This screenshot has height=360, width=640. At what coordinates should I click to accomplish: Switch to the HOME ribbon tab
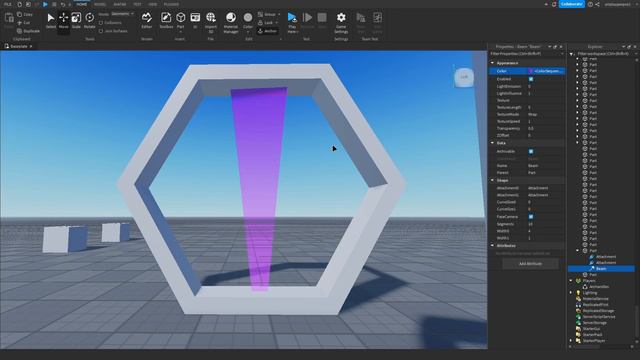pos(82,4)
